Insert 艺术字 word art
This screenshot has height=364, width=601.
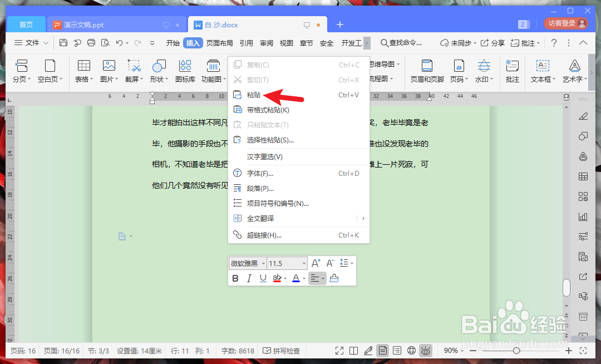tap(574, 71)
